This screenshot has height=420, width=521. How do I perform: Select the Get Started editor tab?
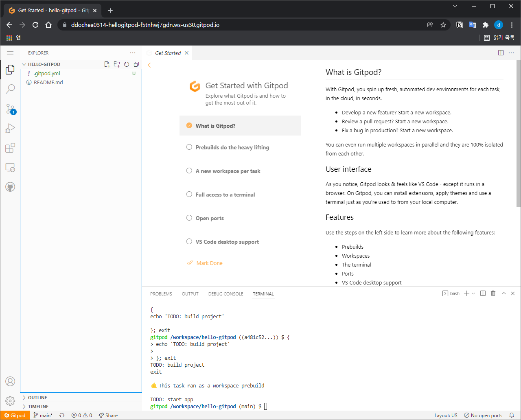tap(168, 53)
